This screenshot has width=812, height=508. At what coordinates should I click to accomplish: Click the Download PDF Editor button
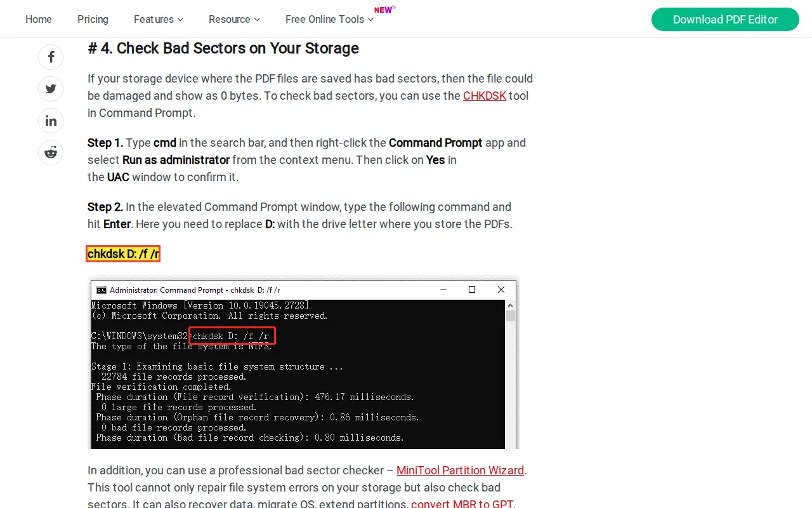click(x=725, y=20)
